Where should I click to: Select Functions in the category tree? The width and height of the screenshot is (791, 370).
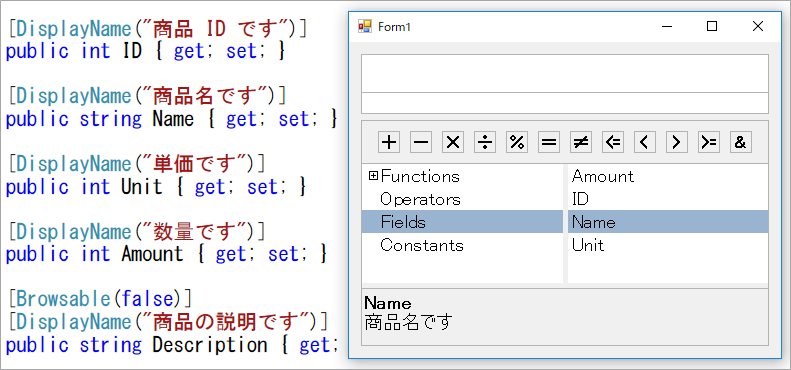pyautogui.click(x=420, y=176)
